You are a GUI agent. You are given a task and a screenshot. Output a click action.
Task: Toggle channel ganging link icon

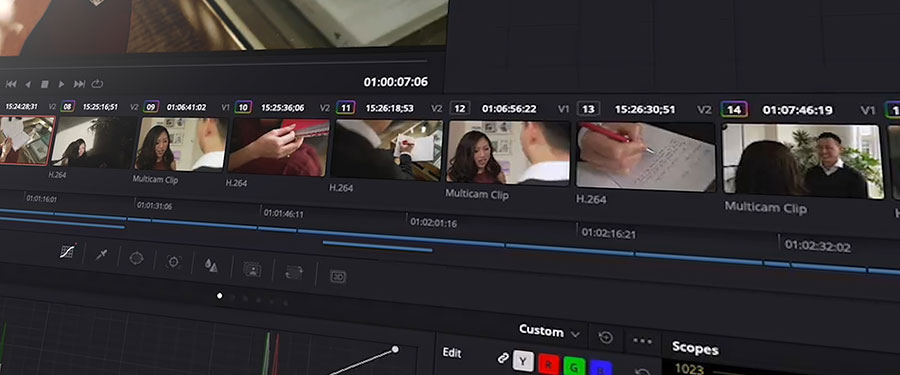coord(503,358)
